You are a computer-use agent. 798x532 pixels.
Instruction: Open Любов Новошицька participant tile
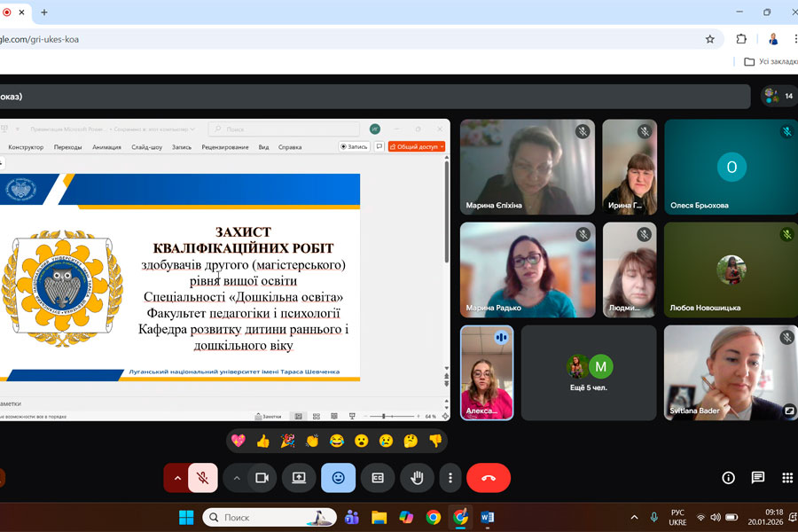[x=731, y=270]
